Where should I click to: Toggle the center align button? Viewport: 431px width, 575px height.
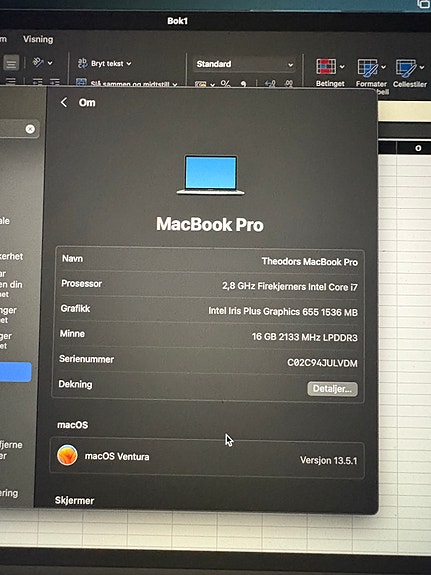pos(11,63)
